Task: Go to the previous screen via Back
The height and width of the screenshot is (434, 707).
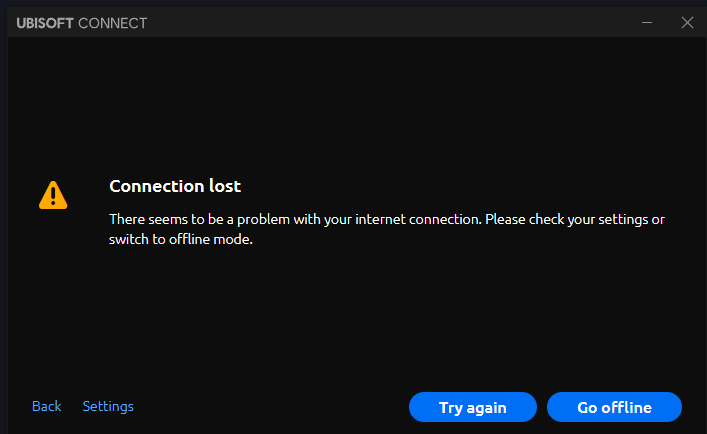Action: (x=47, y=406)
